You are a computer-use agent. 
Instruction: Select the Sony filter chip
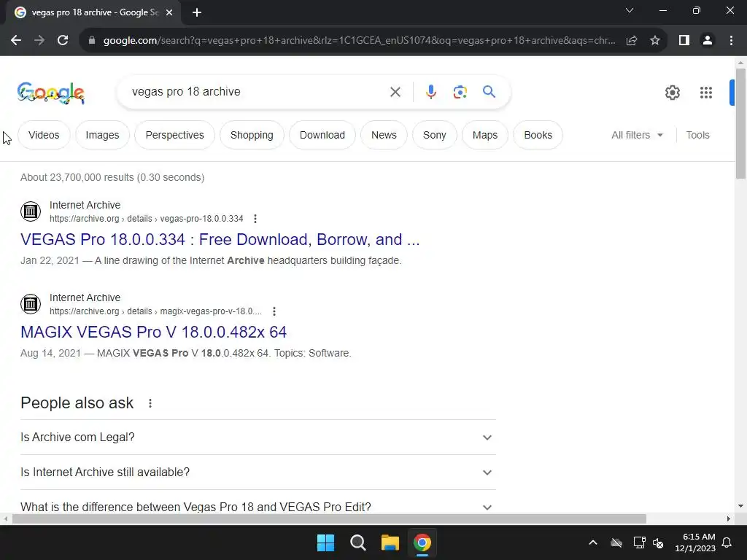point(435,135)
